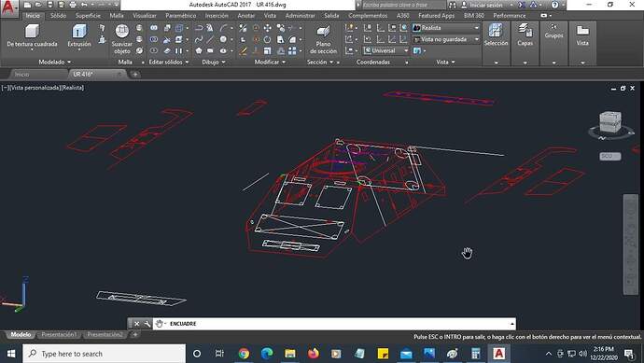644x363 pixels.
Task: Click the Rotate tool in Modificar panel
Action: tap(267, 39)
